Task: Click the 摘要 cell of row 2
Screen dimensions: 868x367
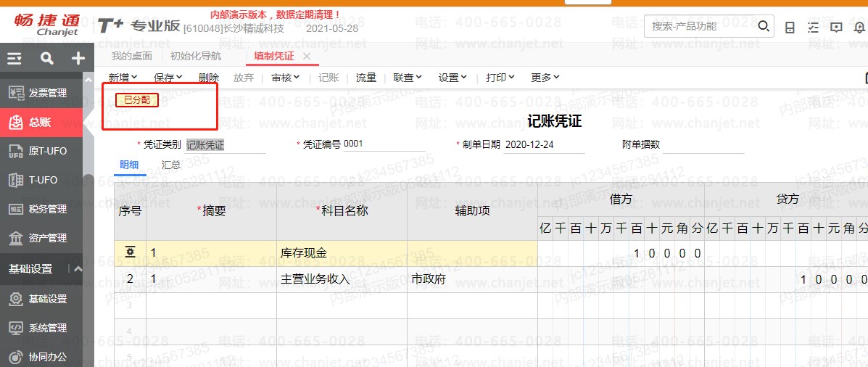Action: pyautogui.click(x=212, y=279)
